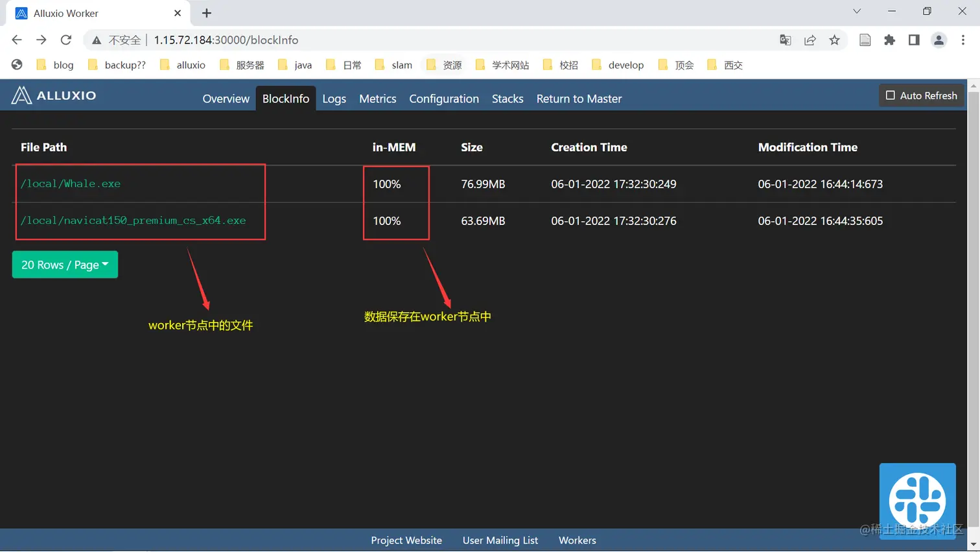Click the File Path column header

click(43, 147)
